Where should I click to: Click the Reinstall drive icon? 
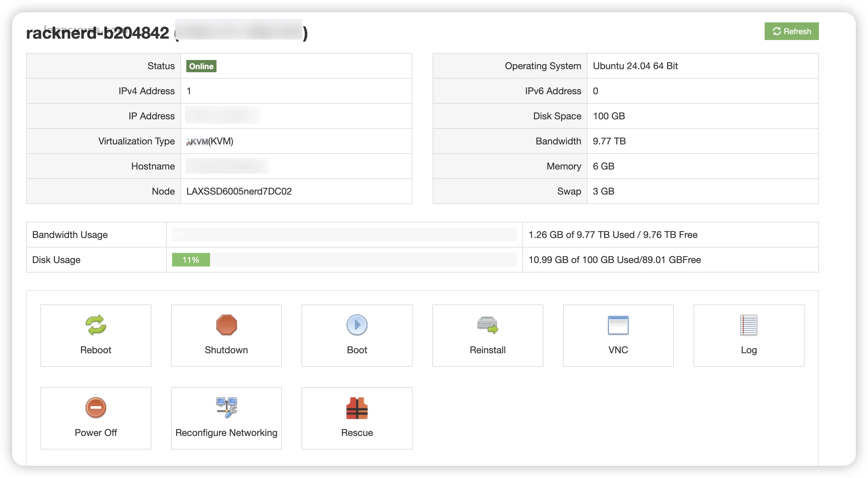pos(488,325)
